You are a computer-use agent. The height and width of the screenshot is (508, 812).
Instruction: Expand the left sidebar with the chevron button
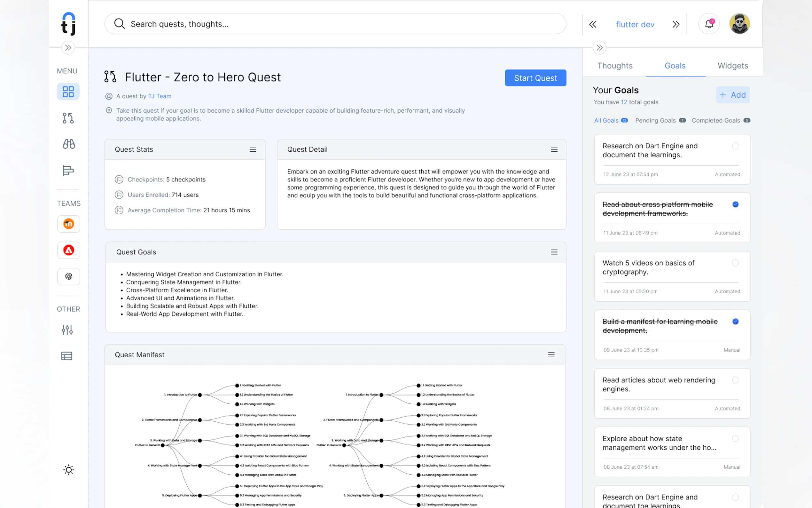68,48
